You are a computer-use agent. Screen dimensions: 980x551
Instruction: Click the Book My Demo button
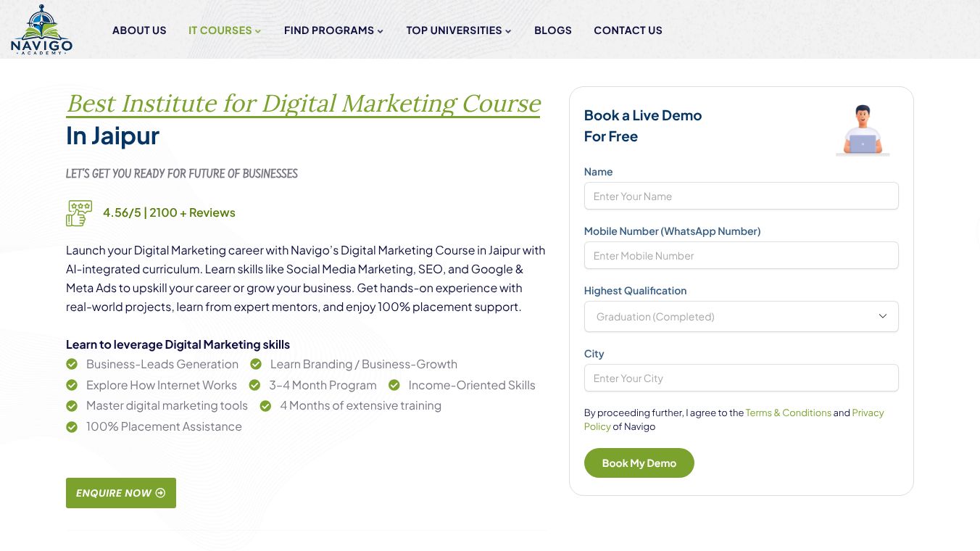639,463
